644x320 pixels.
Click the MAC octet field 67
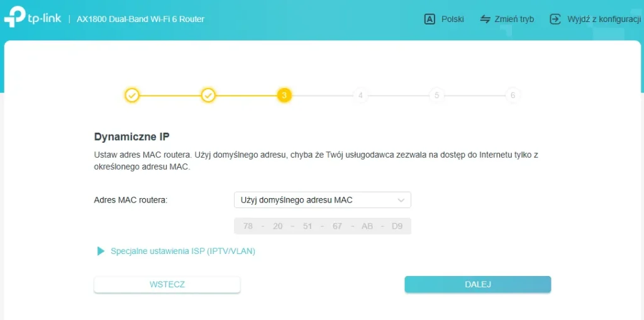(x=337, y=226)
